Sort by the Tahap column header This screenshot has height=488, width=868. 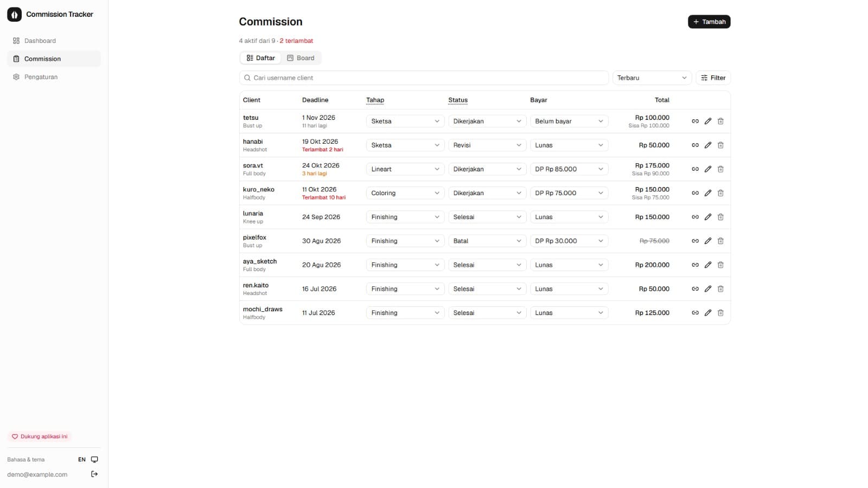(375, 100)
